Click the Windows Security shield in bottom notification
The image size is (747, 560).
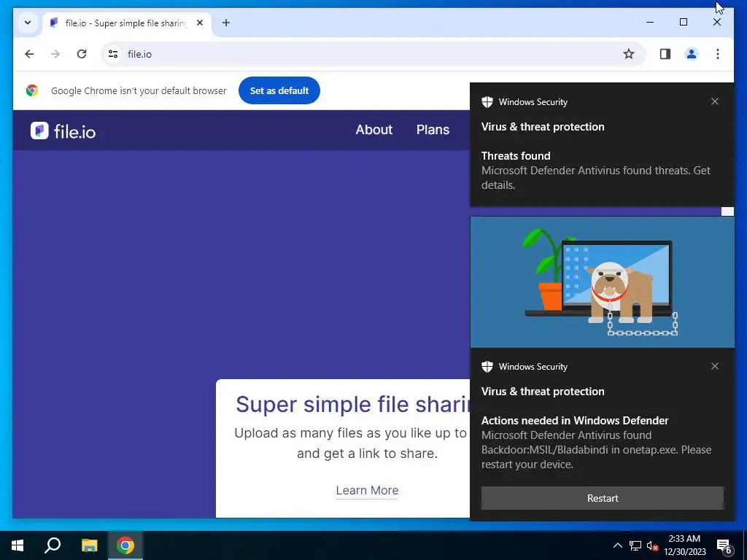pos(487,367)
